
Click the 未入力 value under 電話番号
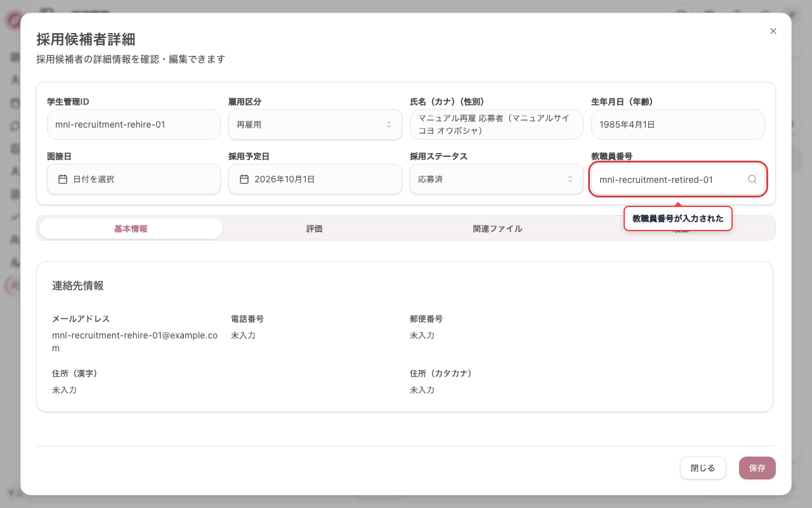tap(243, 335)
